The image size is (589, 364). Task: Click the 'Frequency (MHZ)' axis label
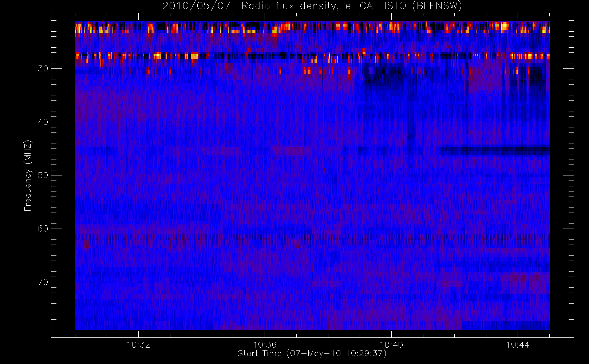pos(28,175)
